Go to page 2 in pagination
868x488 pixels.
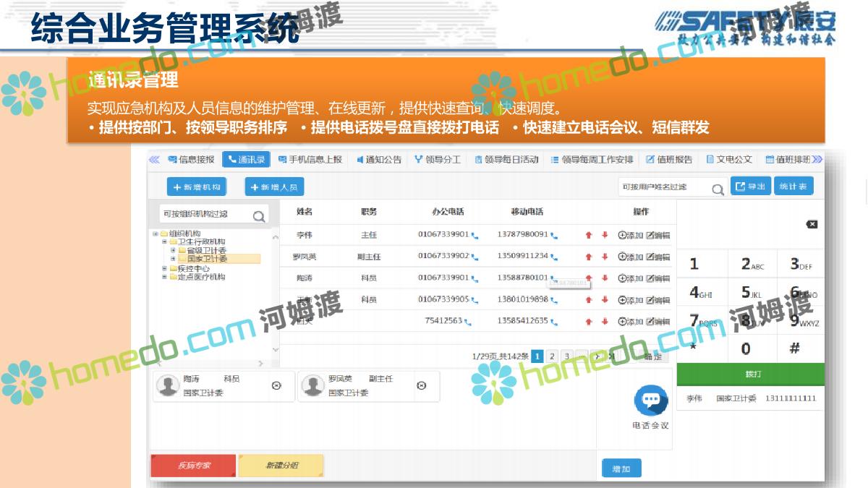tap(552, 356)
